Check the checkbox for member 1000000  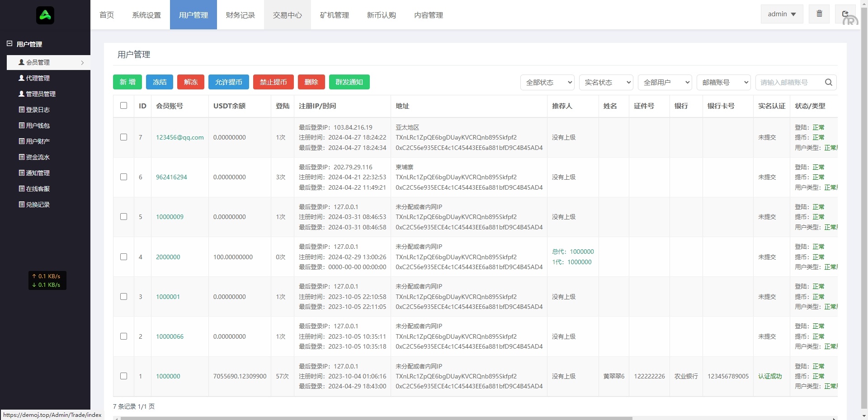(x=123, y=376)
